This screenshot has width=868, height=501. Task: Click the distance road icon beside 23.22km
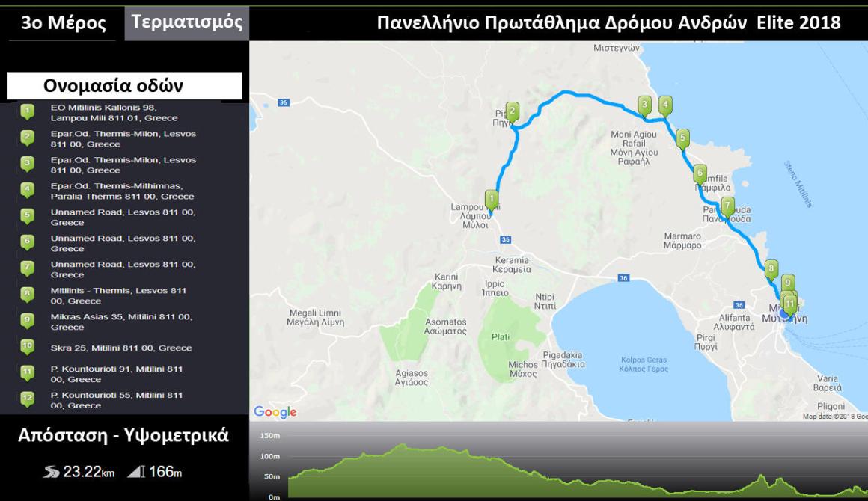pos(51,472)
